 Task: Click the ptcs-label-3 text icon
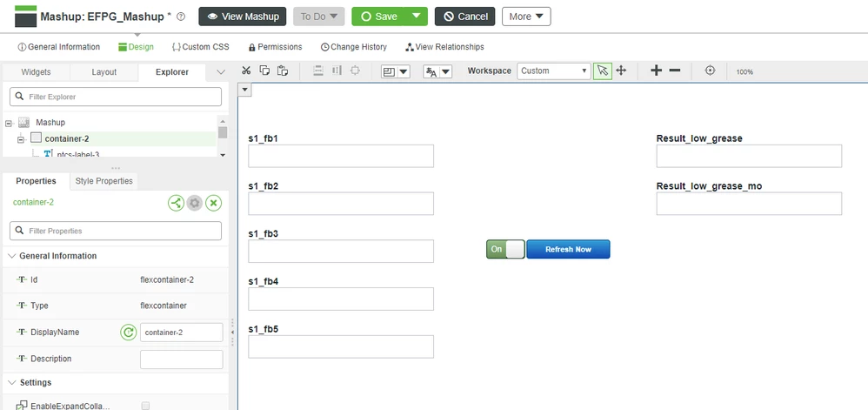(48, 154)
